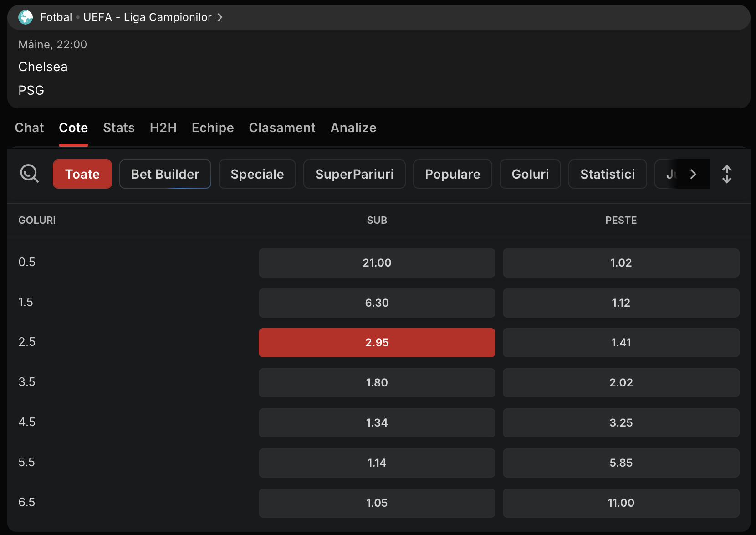The width and height of the screenshot is (756, 535).
Task: Select the Toate filter chip
Action: (82, 174)
